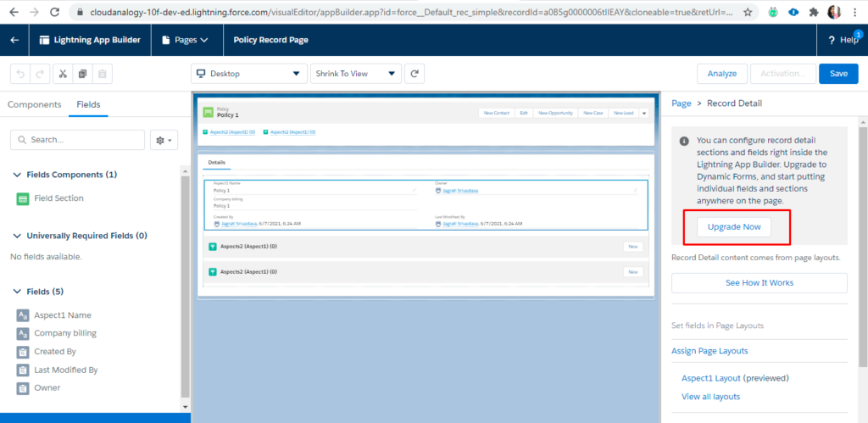The height and width of the screenshot is (423, 868).
Task: Open the Desktop form factor dropdown
Action: pyautogui.click(x=248, y=74)
